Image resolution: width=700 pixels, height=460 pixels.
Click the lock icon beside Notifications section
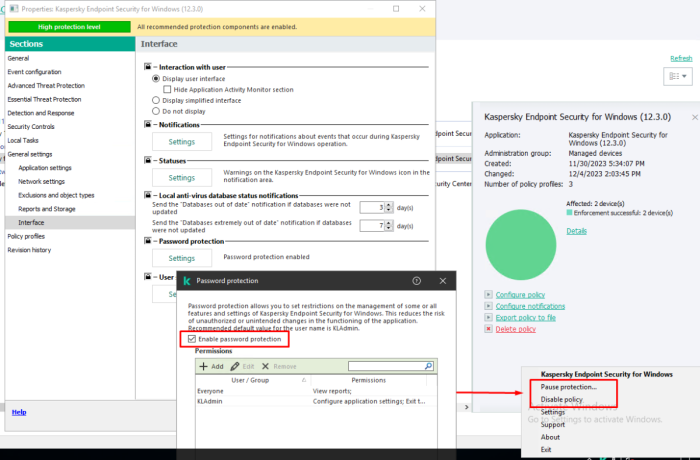click(x=147, y=125)
